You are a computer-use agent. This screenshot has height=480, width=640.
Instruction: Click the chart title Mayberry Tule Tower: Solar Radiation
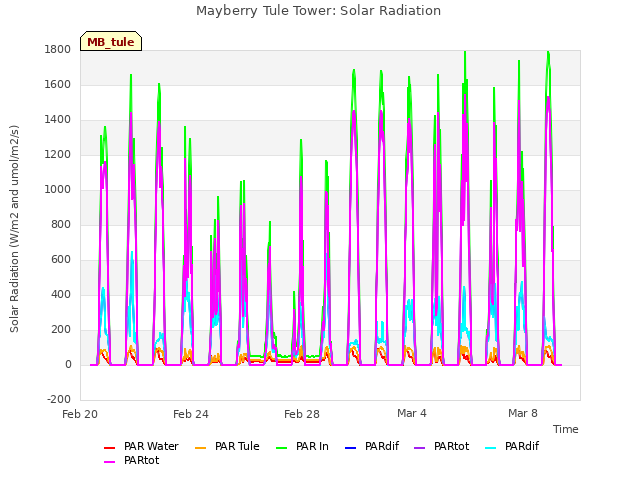pos(318,11)
